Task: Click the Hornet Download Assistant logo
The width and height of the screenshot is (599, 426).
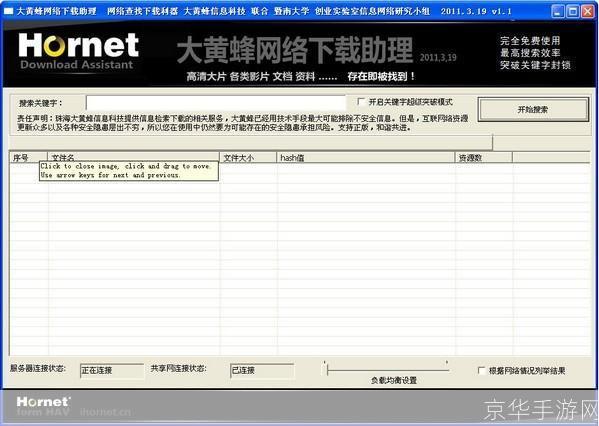Action: pyautogui.click(x=78, y=51)
